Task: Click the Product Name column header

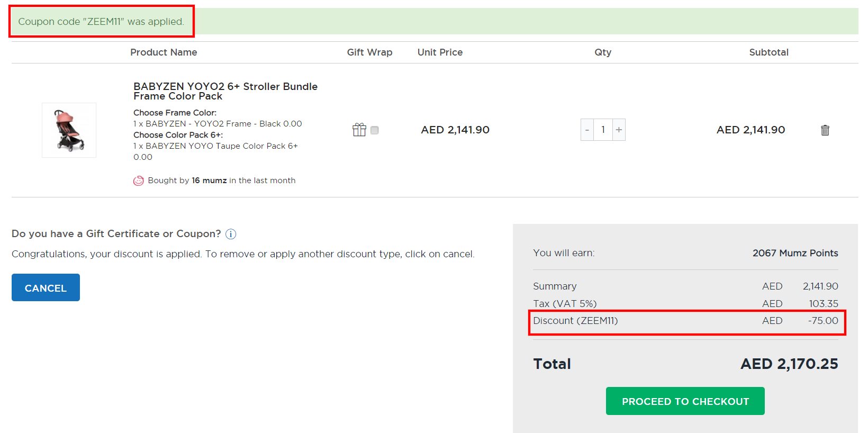Action: pyautogui.click(x=164, y=52)
